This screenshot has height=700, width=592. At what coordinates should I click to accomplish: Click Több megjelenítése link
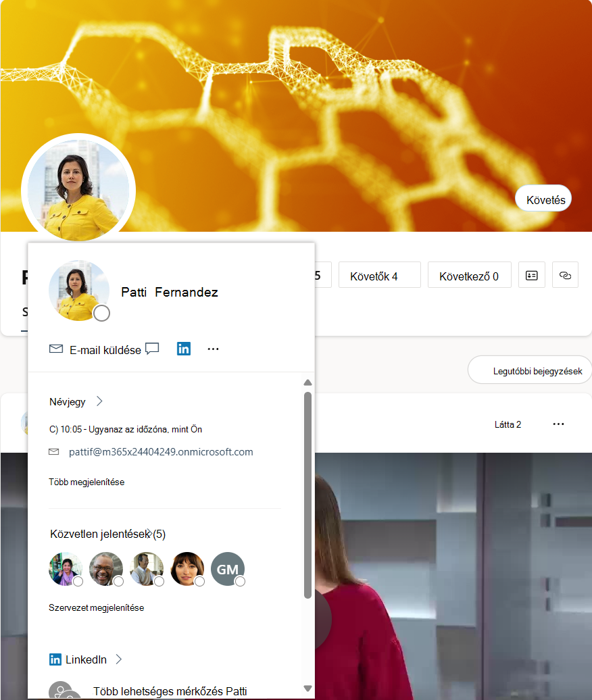(x=87, y=482)
